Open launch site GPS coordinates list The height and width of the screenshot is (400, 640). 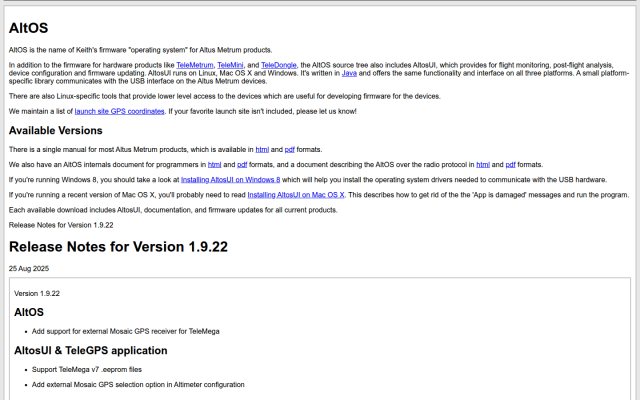(120, 111)
